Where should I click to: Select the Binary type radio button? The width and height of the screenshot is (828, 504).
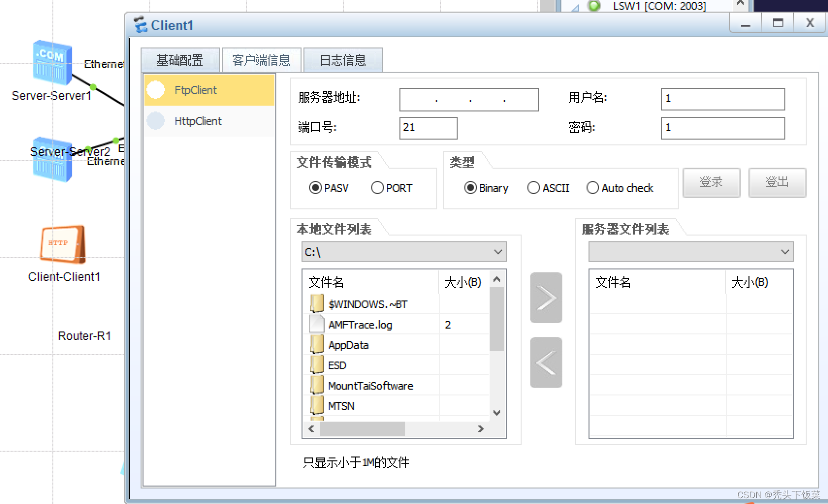470,188
